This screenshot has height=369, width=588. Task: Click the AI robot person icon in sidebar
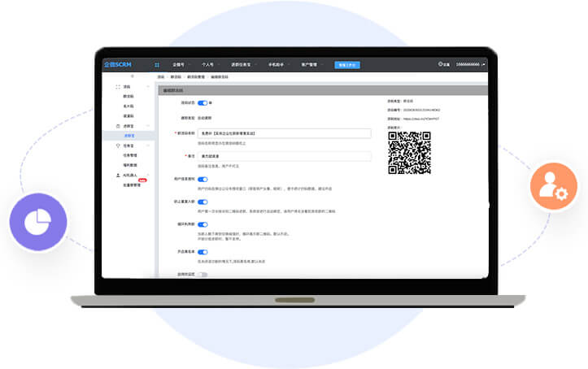pyautogui.click(x=118, y=176)
